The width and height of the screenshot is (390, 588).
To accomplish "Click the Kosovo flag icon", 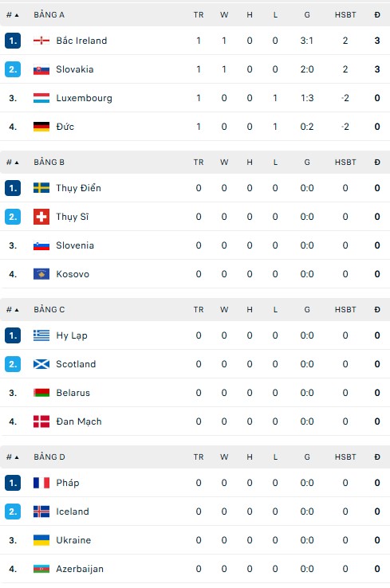I will click(x=41, y=274).
